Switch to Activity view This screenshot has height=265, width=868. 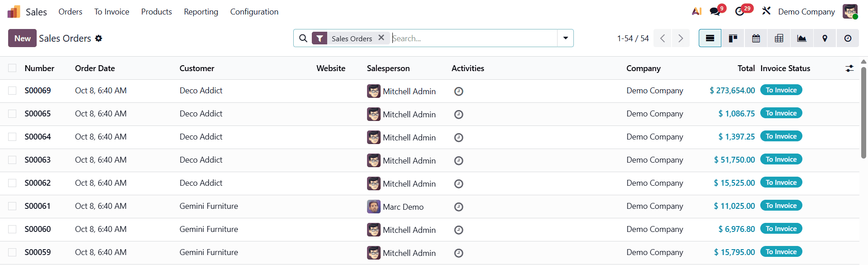[x=848, y=39]
